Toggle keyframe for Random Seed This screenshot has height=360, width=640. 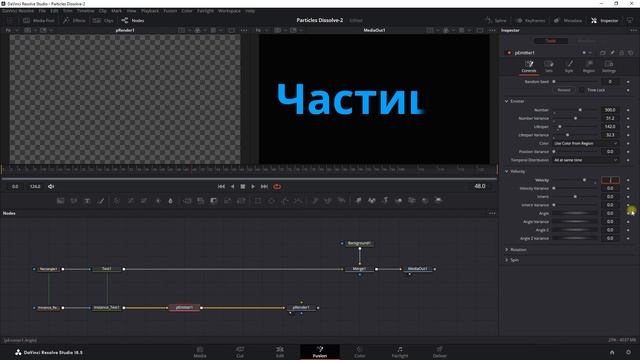pos(628,82)
